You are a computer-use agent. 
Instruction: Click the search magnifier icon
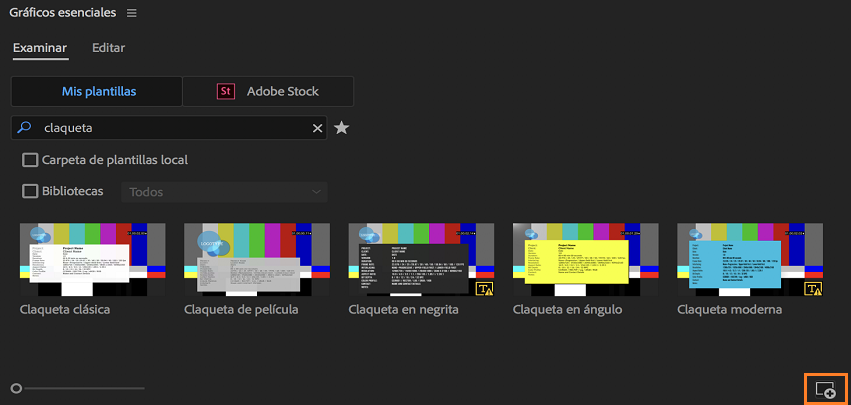24,128
